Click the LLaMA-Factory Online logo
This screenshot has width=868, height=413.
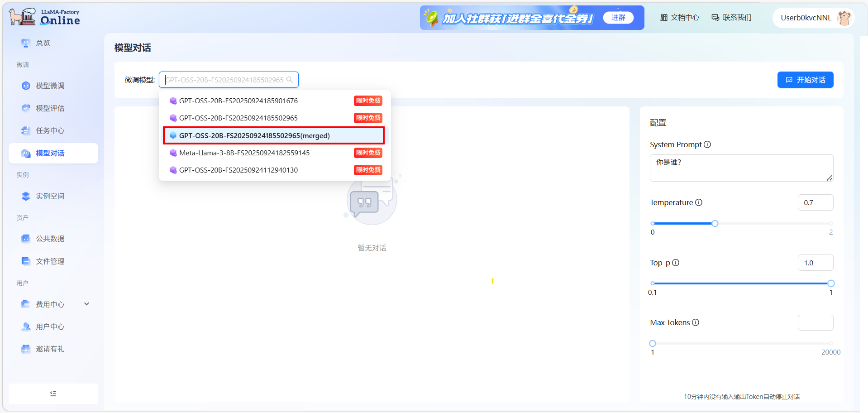coord(44,17)
